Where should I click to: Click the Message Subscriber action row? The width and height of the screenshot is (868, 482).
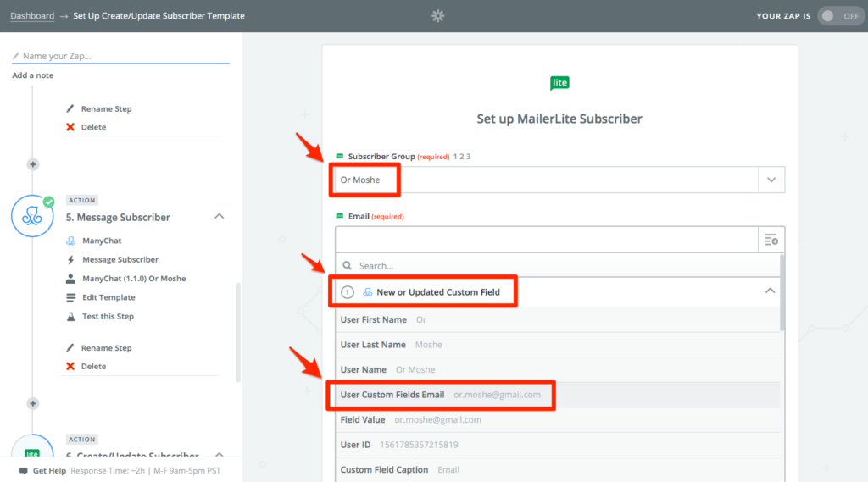click(112, 259)
